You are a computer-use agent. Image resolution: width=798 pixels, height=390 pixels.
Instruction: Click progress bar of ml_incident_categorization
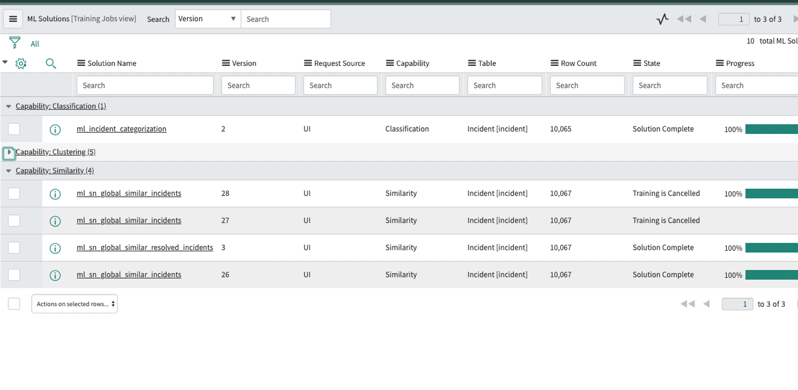tap(772, 129)
